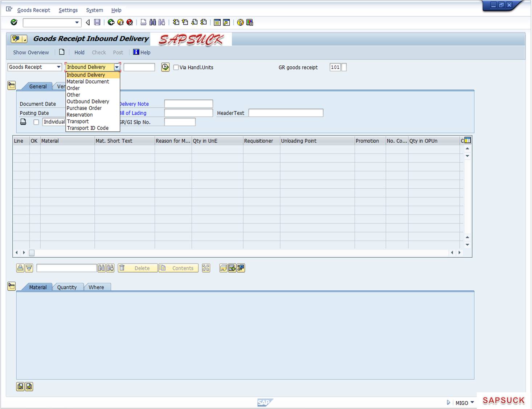The height and width of the screenshot is (409, 532).
Task: Click the previous item icon at bottom left
Action: click(x=20, y=386)
